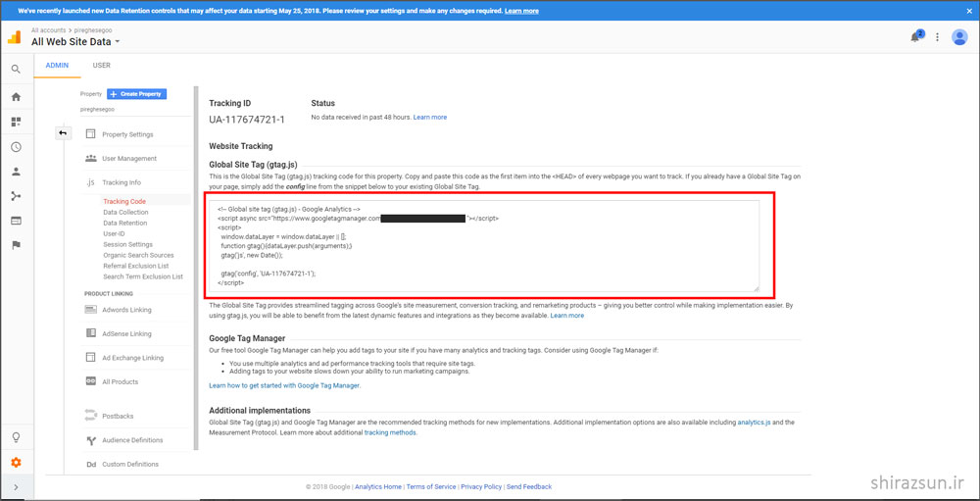Open notifications bell icon
980x501 pixels.
point(915,37)
